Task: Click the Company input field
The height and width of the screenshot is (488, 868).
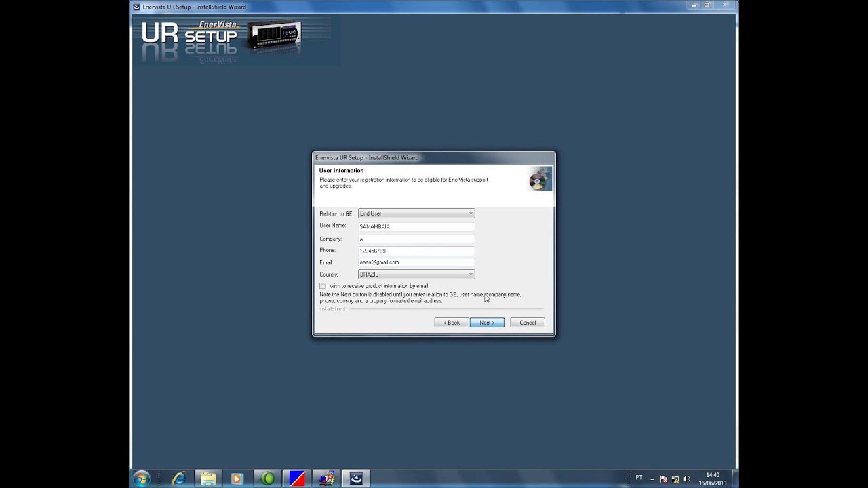Action: (416, 239)
